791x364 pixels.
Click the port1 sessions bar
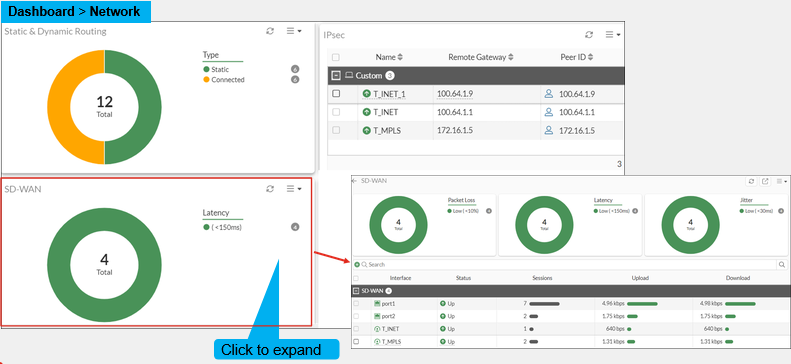[x=544, y=304]
